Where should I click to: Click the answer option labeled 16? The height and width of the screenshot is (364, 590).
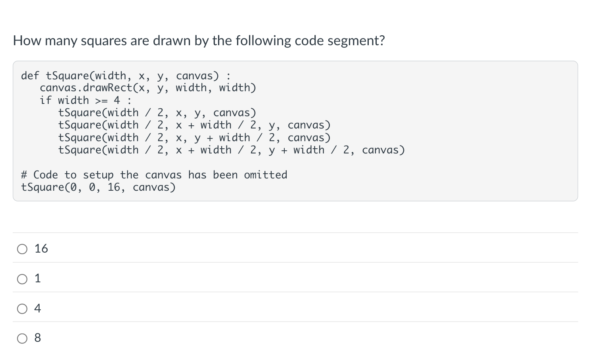point(41,249)
